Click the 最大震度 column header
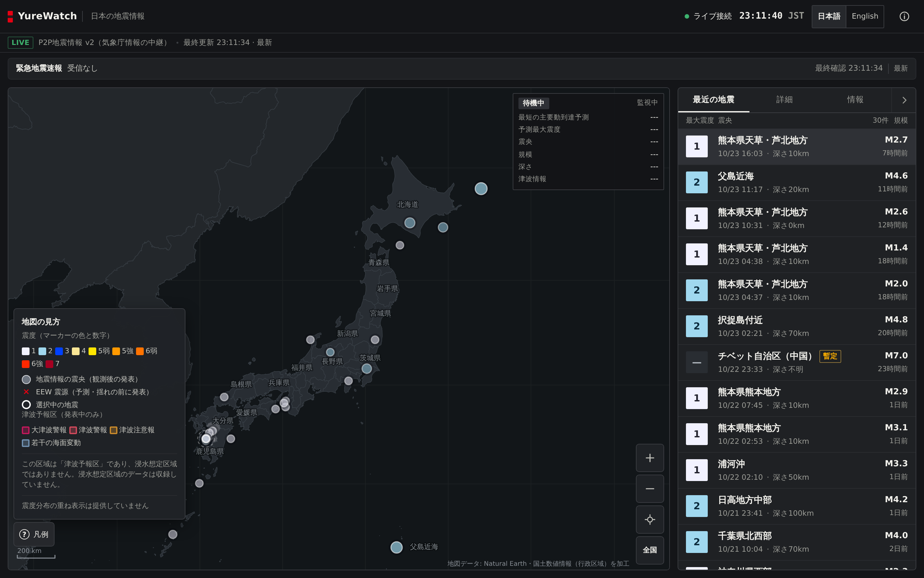Viewport: 924px width, 578px height. pos(699,120)
